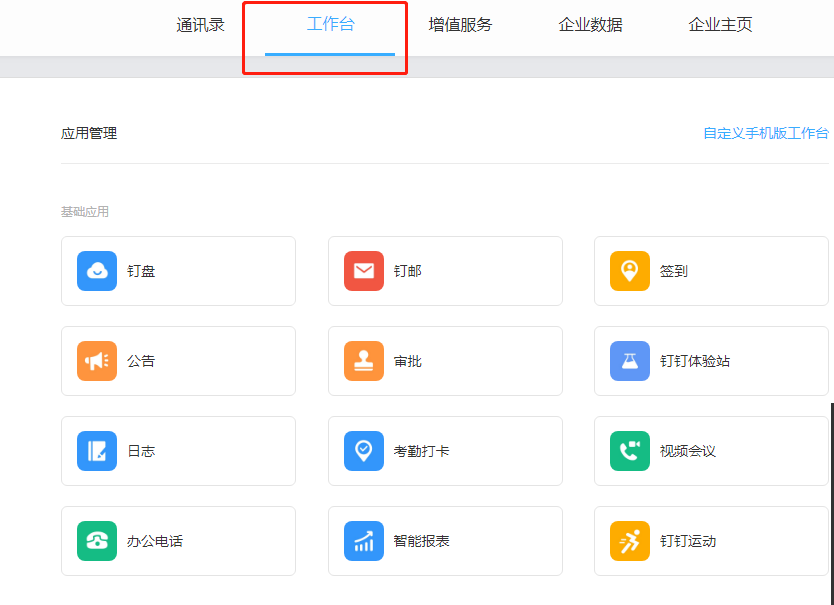The image size is (834, 605).
Task: Open the 签到 location pin icon
Action: tap(630, 271)
